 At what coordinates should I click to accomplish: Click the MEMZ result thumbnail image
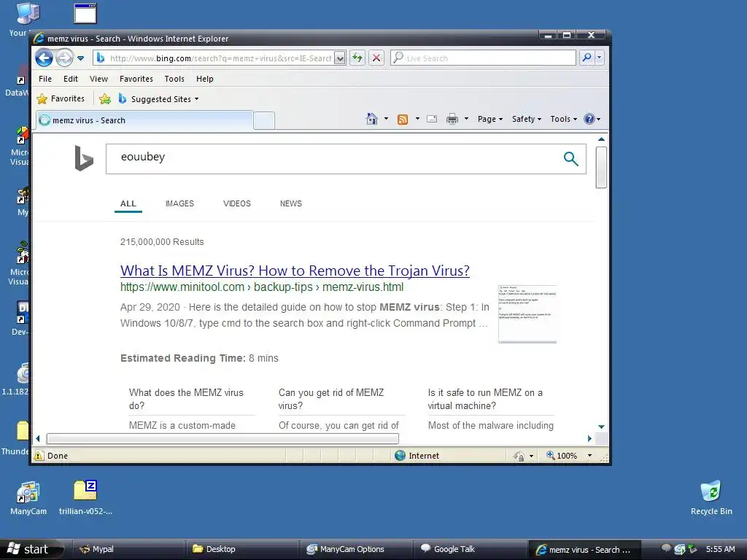[527, 314]
